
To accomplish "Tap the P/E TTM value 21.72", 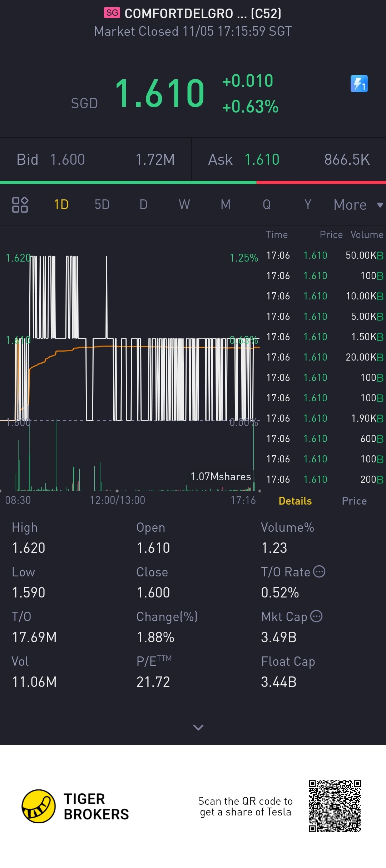I will click(x=153, y=682).
